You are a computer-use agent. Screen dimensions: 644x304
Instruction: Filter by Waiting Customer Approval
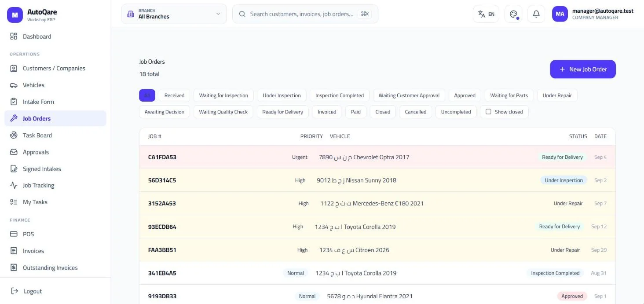409,95
